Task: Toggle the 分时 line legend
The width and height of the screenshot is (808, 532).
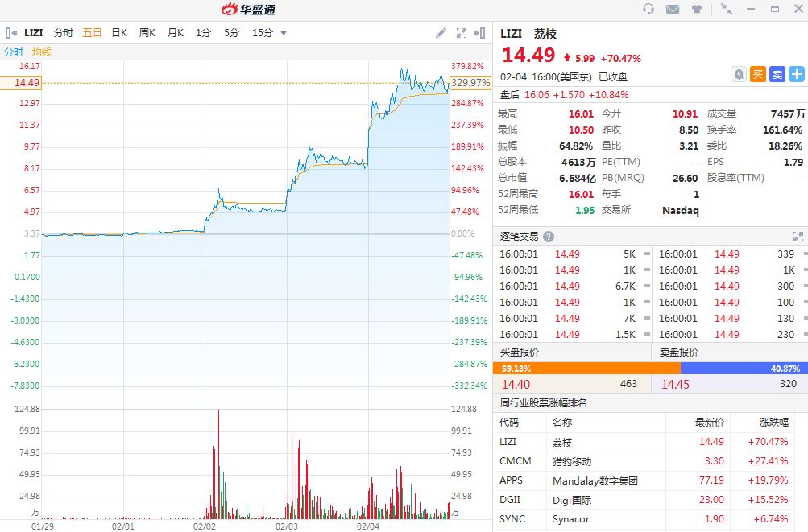Action: pos(14,52)
